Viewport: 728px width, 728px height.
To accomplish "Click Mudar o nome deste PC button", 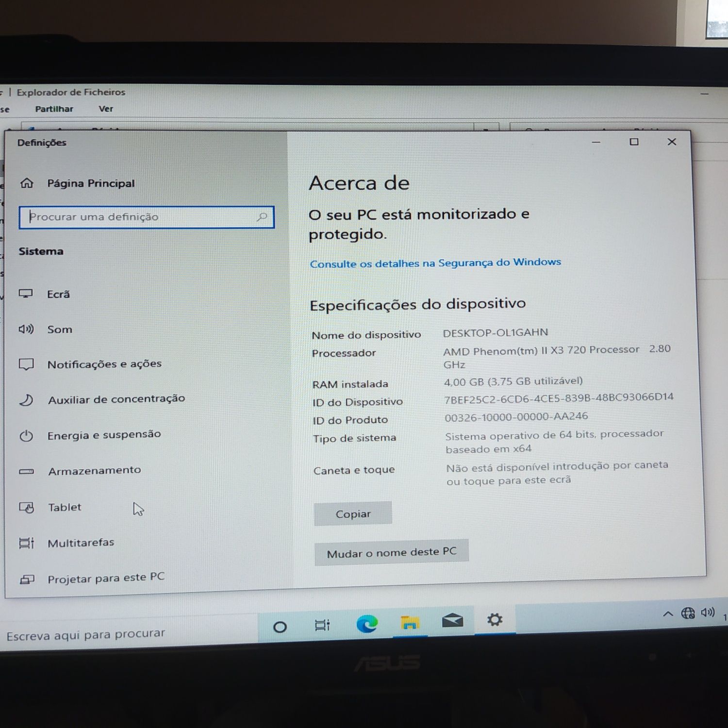I will [x=391, y=552].
